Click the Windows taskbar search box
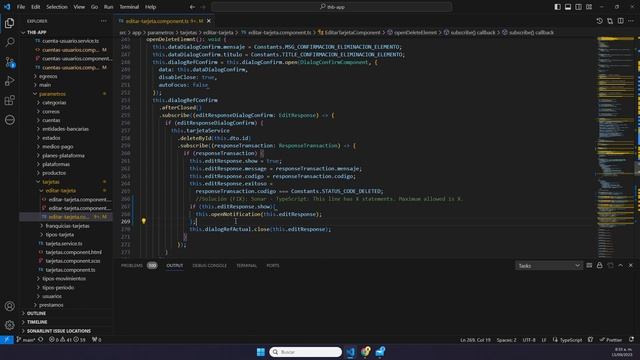This screenshot has width=640, height=360. (305, 352)
